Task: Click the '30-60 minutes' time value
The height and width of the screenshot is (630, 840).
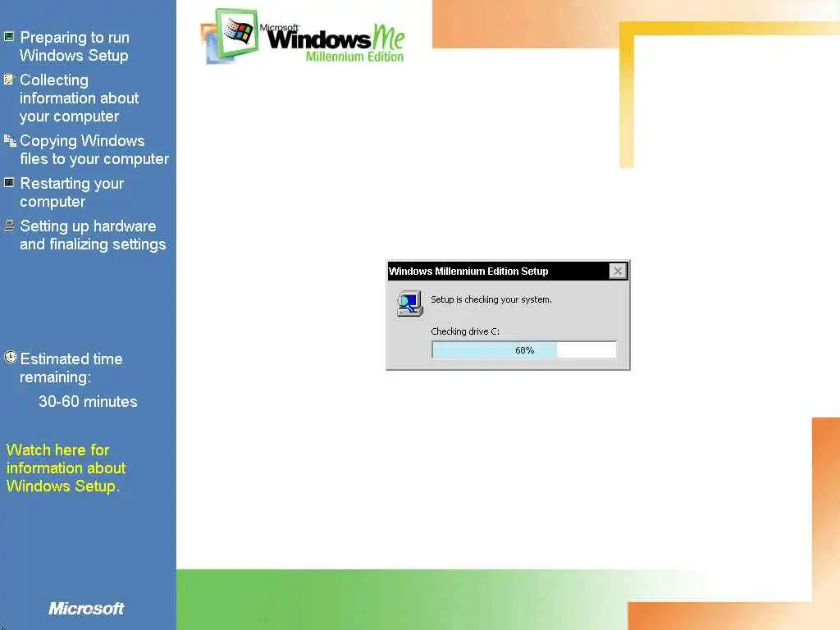Action: click(88, 401)
